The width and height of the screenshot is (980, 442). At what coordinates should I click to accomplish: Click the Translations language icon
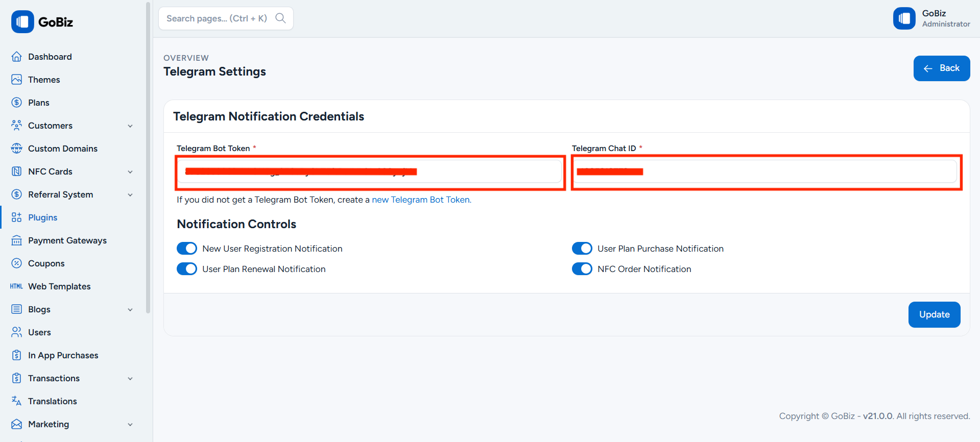point(17,401)
